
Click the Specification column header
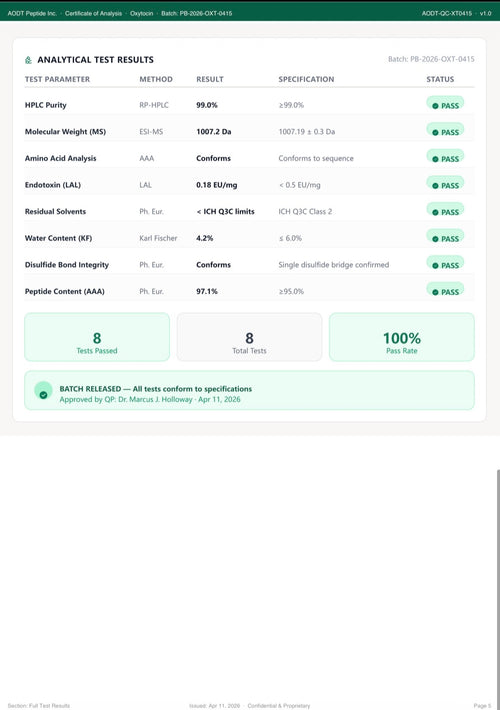point(306,79)
